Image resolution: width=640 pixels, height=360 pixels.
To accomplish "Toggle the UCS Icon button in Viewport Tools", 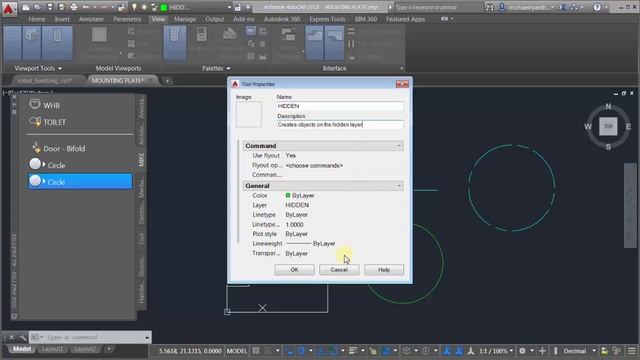I will pos(12,43).
